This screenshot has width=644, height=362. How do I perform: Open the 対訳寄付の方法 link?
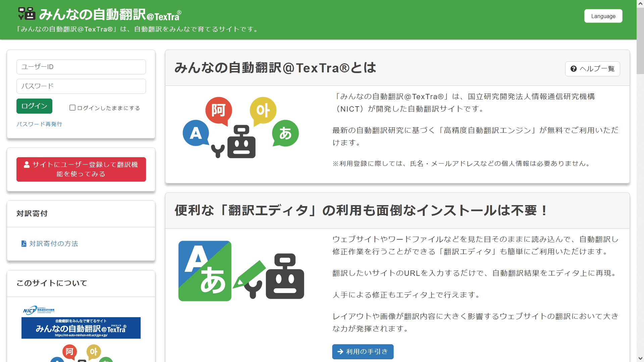tap(54, 244)
